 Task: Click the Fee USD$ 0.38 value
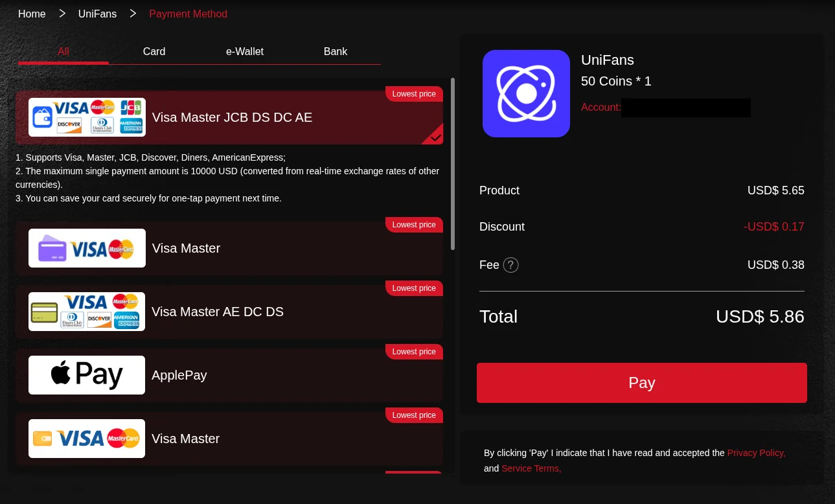[776, 265]
